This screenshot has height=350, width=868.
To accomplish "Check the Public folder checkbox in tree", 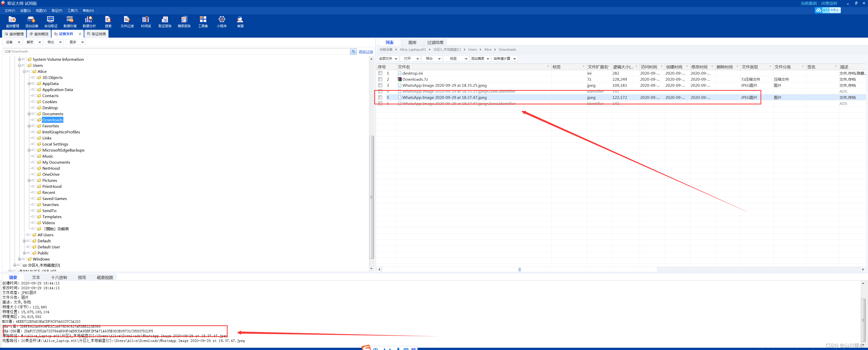I will tap(31, 253).
